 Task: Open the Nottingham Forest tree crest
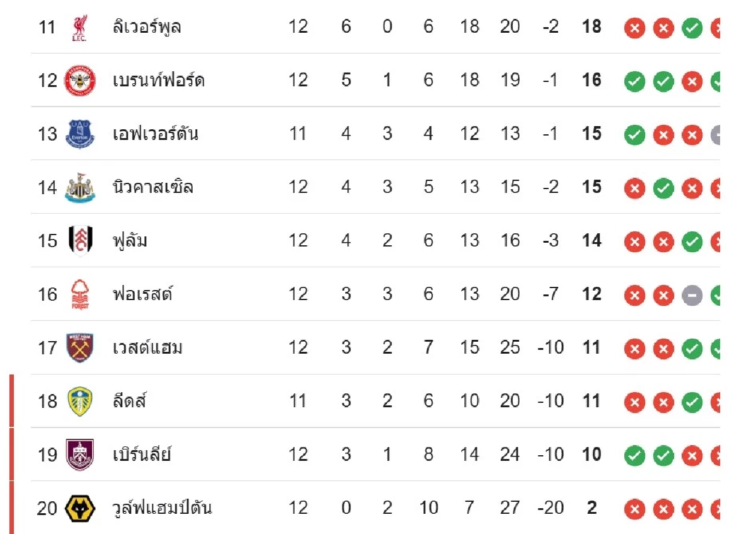pos(80,294)
